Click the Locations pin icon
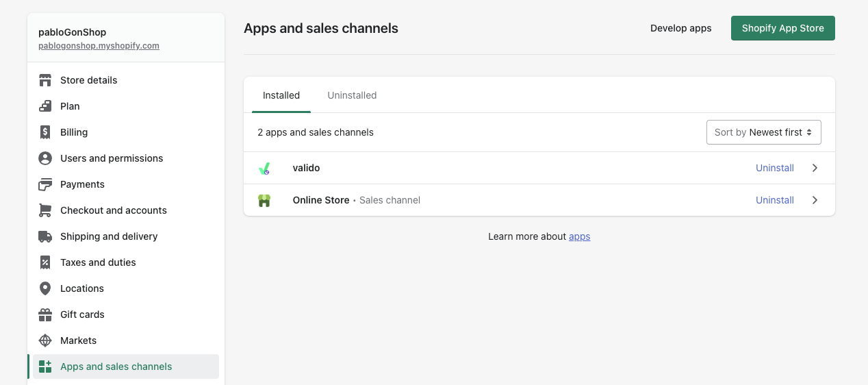 point(45,288)
